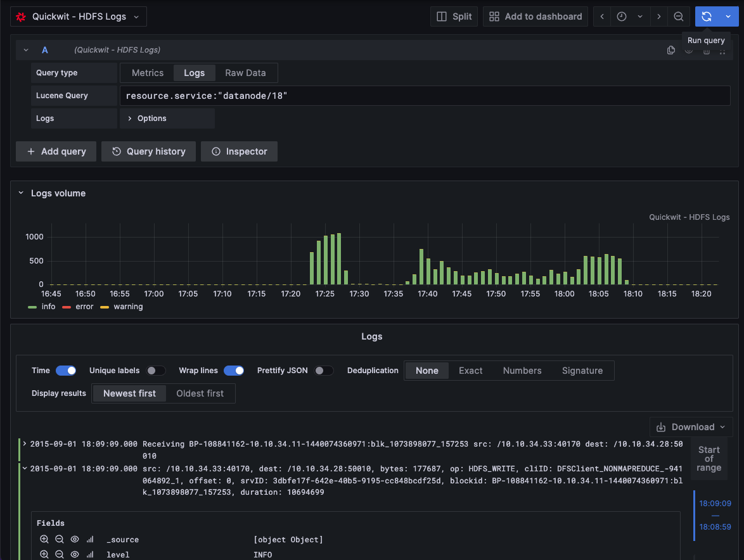The width and height of the screenshot is (744, 560).
Task: Filter out the _source field value
Action: point(59,539)
